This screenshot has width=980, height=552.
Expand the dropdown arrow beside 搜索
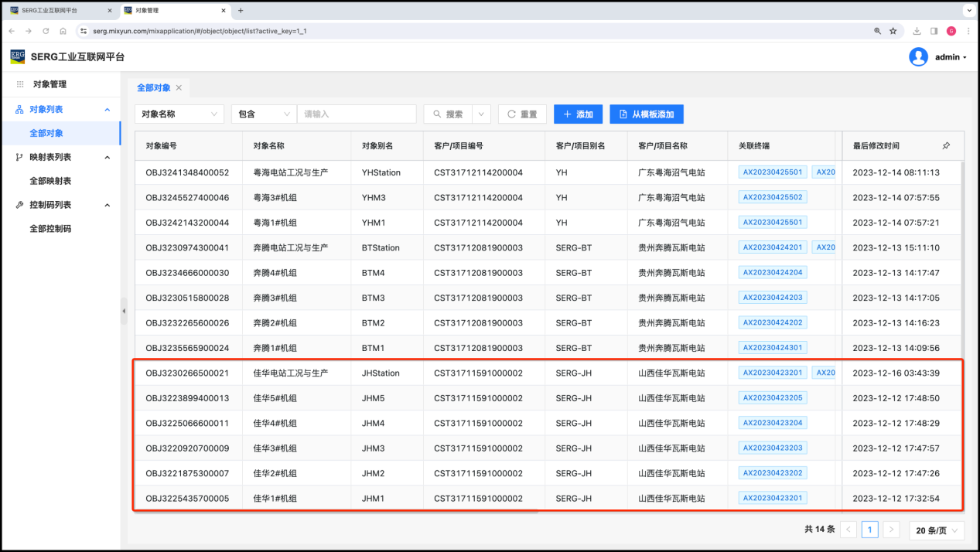point(481,114)
